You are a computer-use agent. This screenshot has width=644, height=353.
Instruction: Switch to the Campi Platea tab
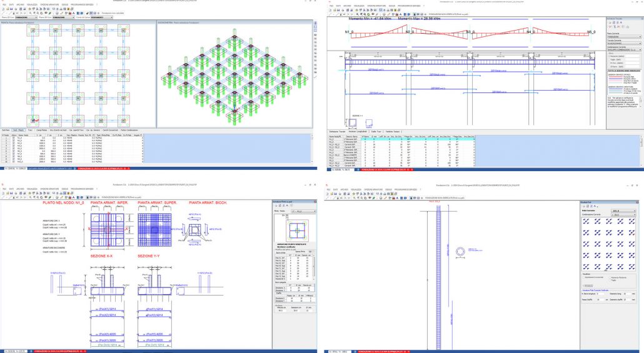tap(41, 130)
